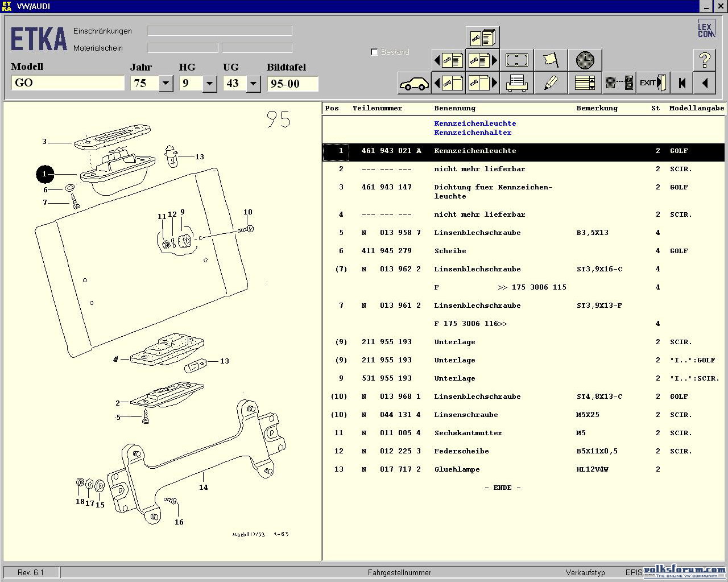Click part number 10 in the diagram
The height and width of the screenshot is (582, 728).
point(248,212)
